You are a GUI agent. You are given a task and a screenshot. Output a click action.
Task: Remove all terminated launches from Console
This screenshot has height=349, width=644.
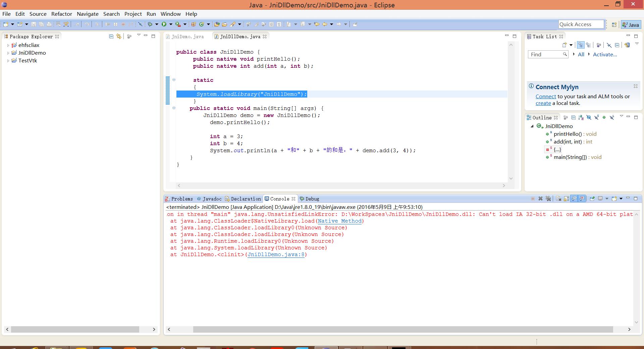pos(548,198)
